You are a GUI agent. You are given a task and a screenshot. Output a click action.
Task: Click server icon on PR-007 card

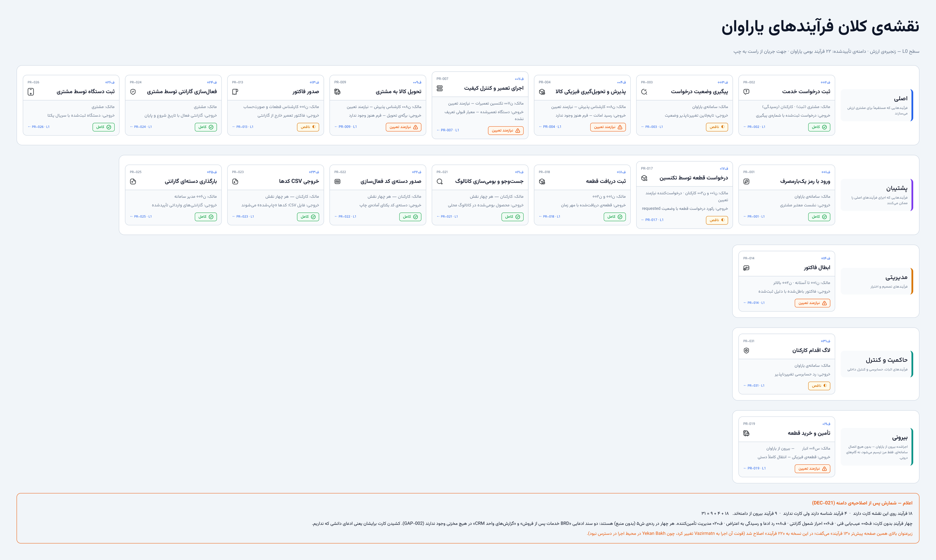(x=440, y=88)
